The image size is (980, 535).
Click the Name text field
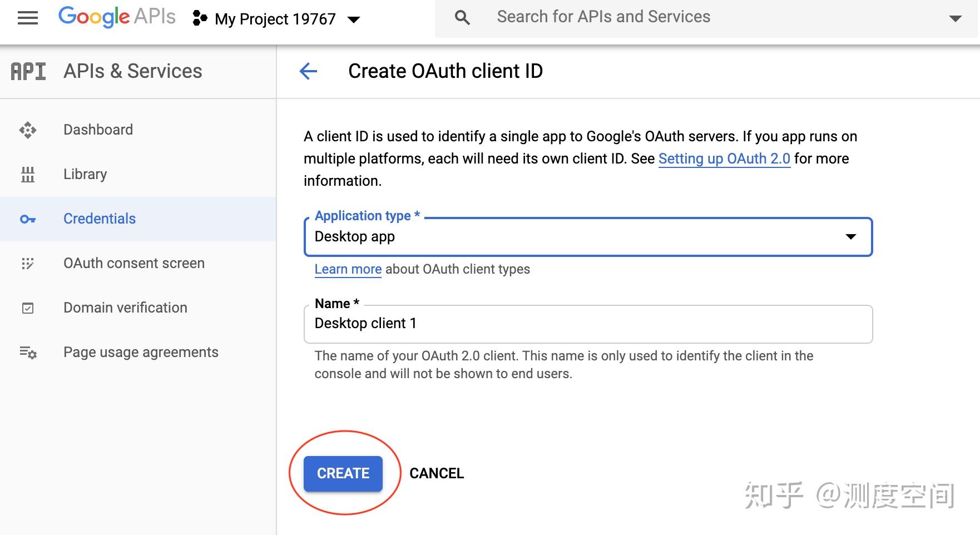point(588,324)
